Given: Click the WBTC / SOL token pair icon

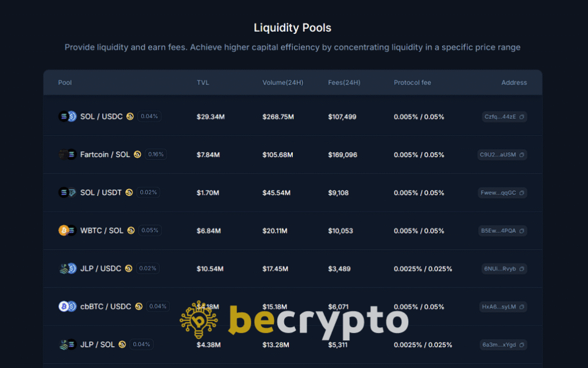Looking at the screenshot, I should [x=67, y=231].
